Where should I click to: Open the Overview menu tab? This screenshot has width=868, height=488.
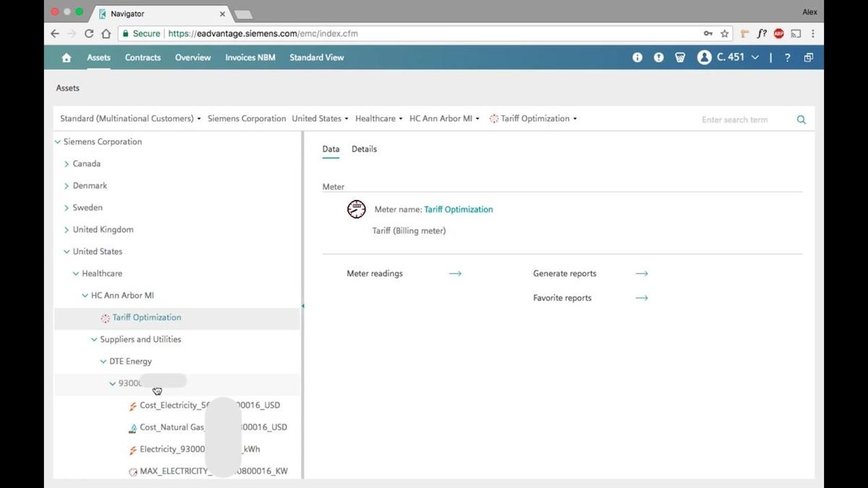193,57
